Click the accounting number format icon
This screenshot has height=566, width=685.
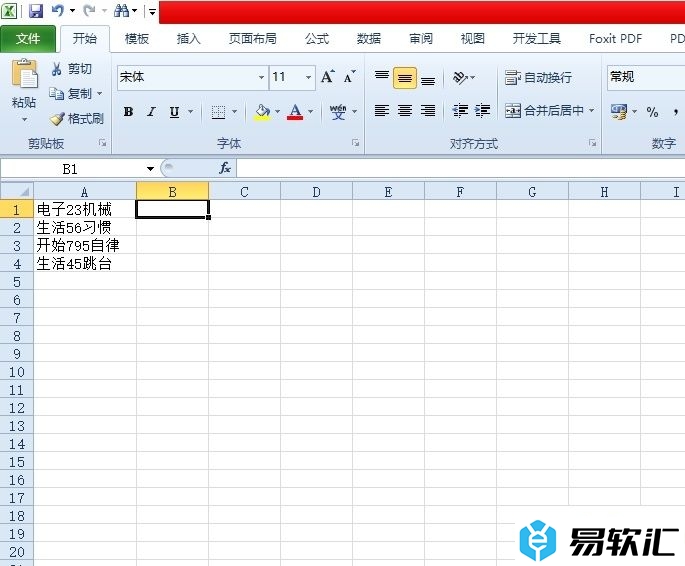coord(619,112)
